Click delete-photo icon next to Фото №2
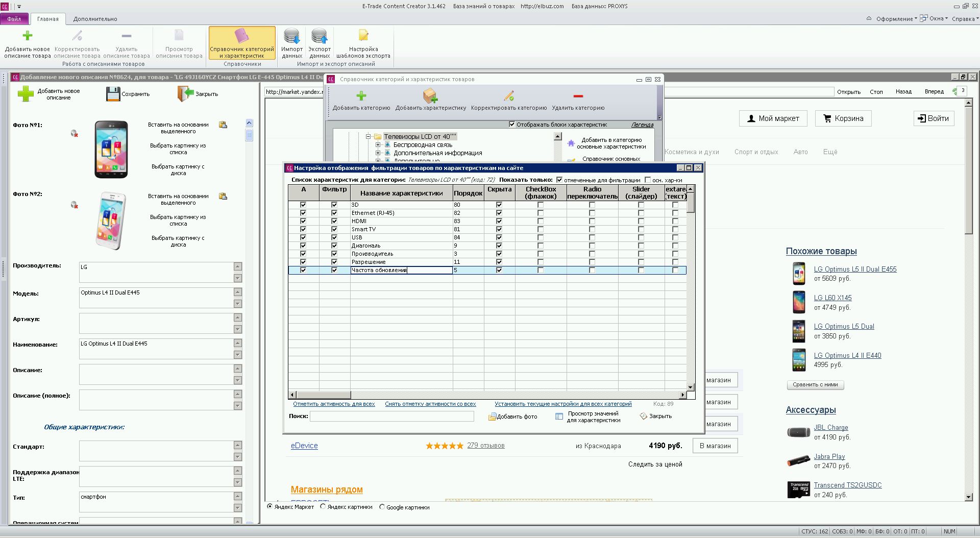 point(75,205)
